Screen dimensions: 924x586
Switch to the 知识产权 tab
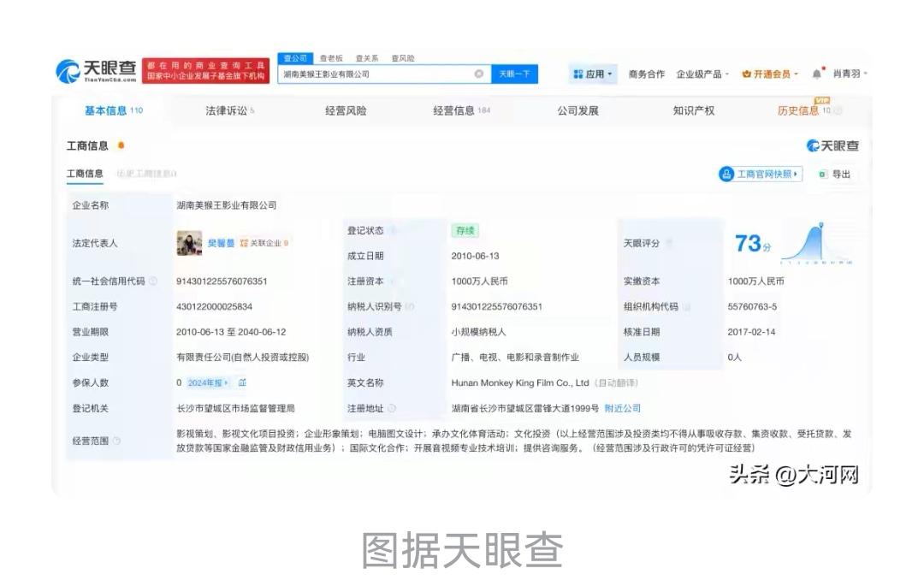click(693, 110)
